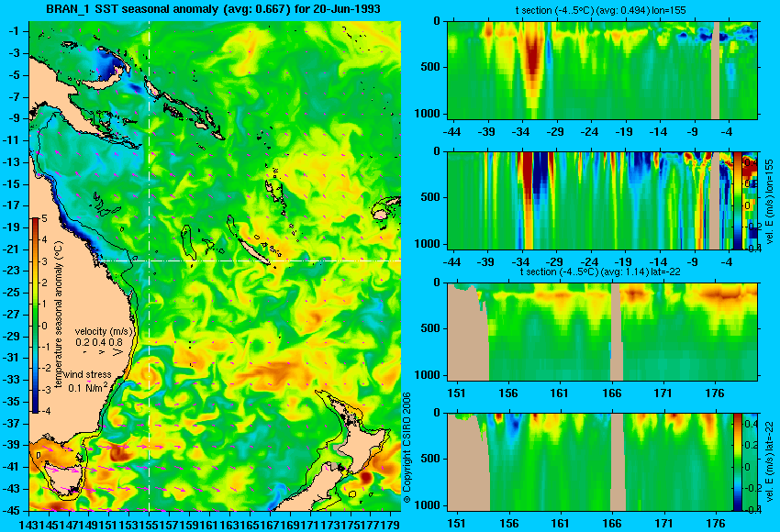The width and height of the screenshot is (780, 532).
Task: Click the "0" tick on the temperature colorbar
Action: pos(44,326)
